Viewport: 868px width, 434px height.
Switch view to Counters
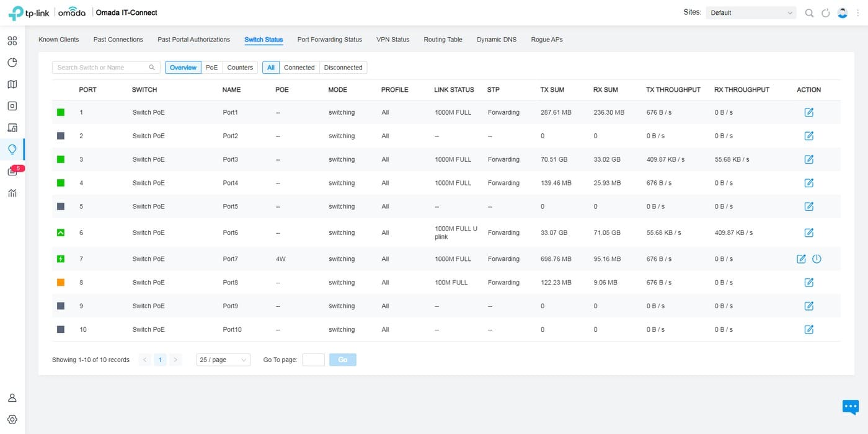240,68
